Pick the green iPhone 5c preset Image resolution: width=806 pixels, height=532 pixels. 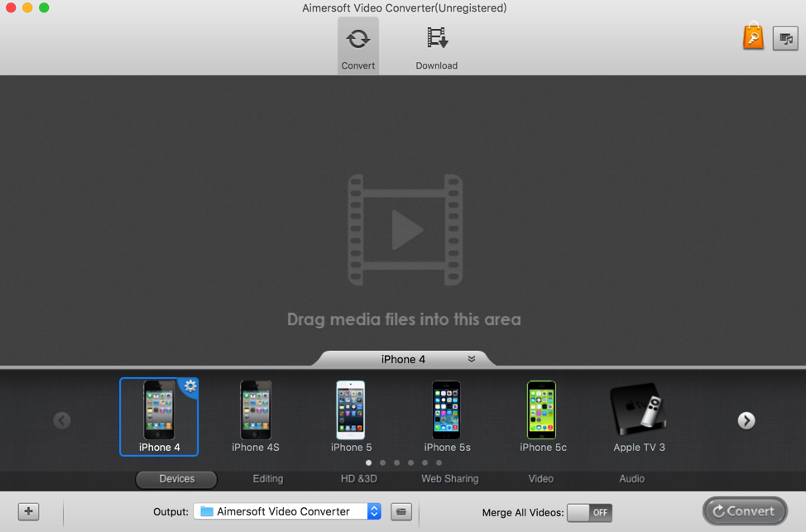(543, 417)
